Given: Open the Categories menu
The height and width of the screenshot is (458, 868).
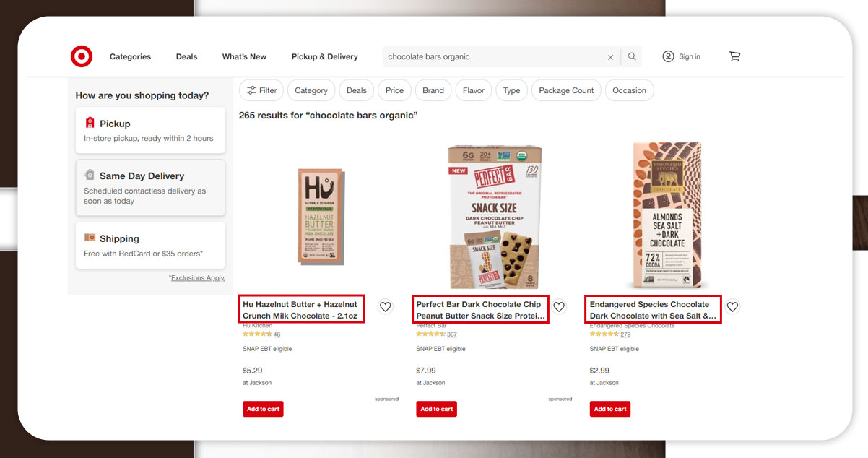Looking at the screenshot, I should (x=130, y=56).
